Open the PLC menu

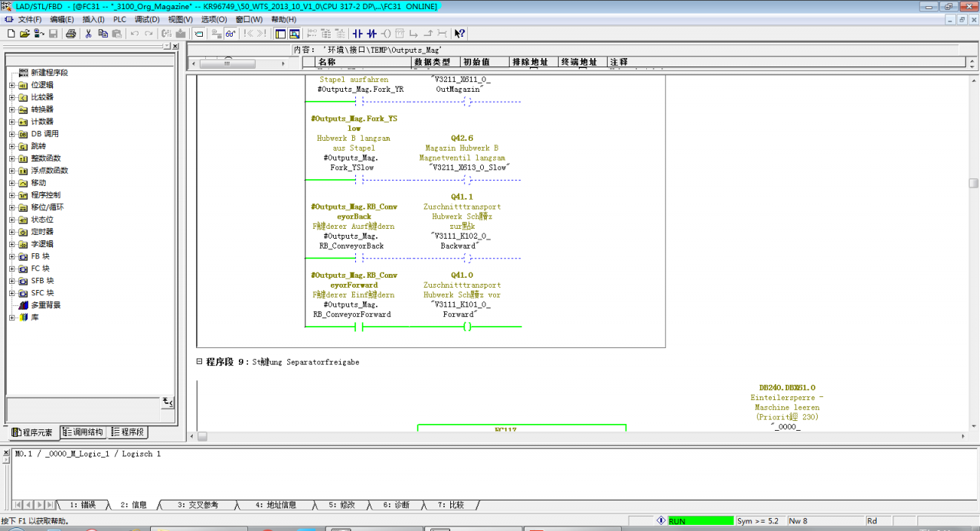120,19
